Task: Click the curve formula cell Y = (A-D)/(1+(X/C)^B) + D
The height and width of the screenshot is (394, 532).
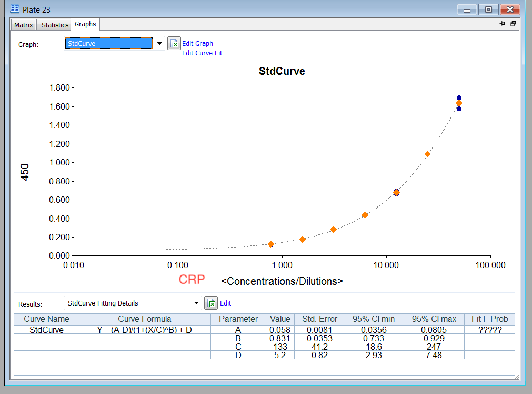Action: pos(145,330)
